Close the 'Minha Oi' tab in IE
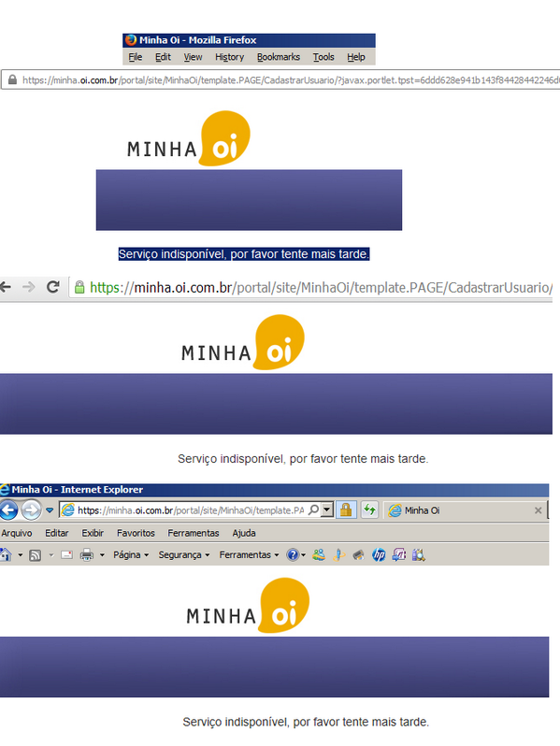The width and height of the screenshot is (560, 746). pyautogui.click(x=538, y=510)
